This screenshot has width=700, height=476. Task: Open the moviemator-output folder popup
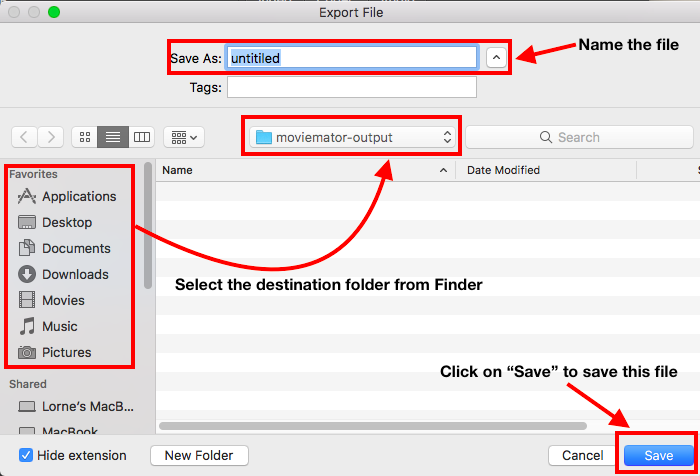click(352, 137)
